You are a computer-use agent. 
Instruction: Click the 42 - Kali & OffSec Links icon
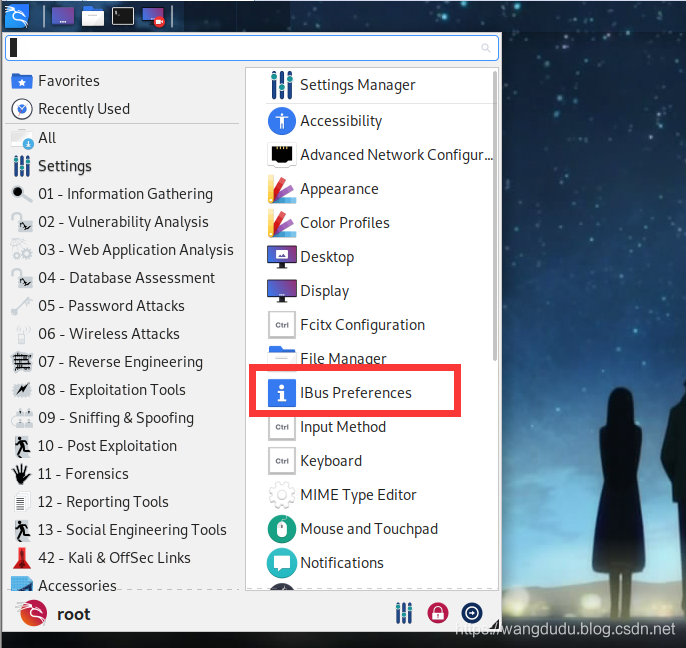click(21, 558)
